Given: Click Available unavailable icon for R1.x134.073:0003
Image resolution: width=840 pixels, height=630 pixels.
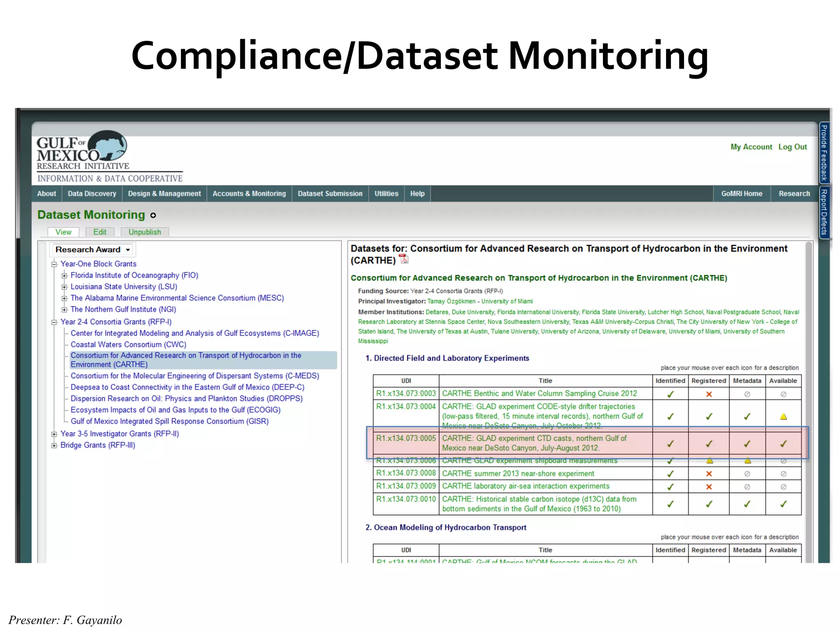Looking at the screenshot, I should (783, 394).
